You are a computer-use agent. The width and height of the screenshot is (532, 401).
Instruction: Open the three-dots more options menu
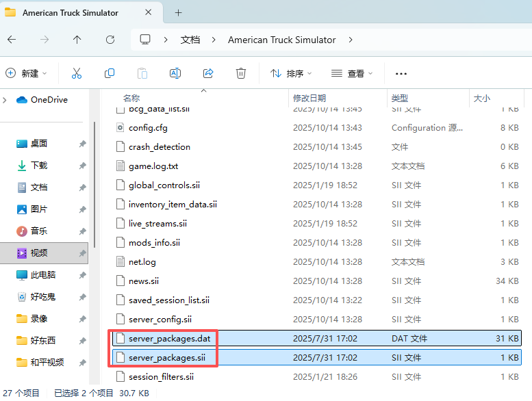click(401, 73)
